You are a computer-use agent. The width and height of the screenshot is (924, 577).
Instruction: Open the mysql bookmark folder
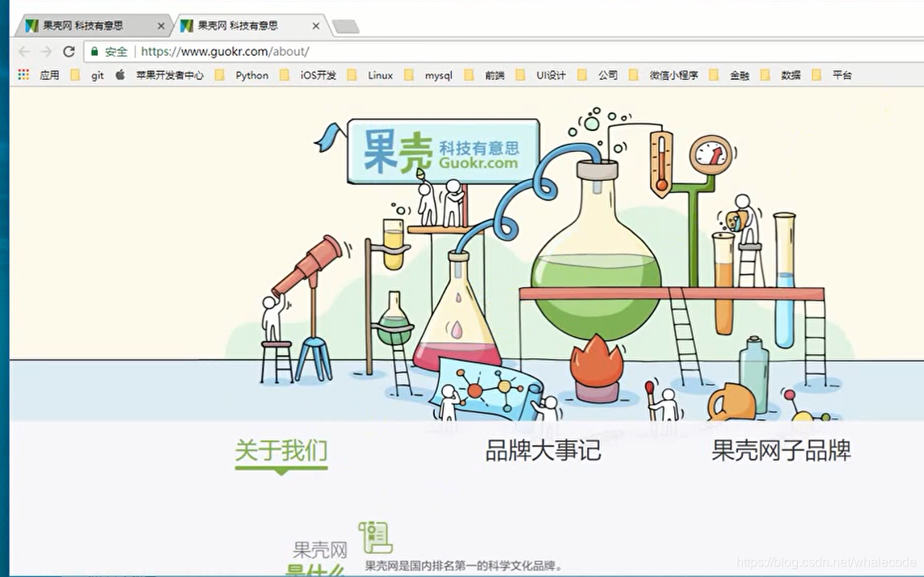coord(428,75)
